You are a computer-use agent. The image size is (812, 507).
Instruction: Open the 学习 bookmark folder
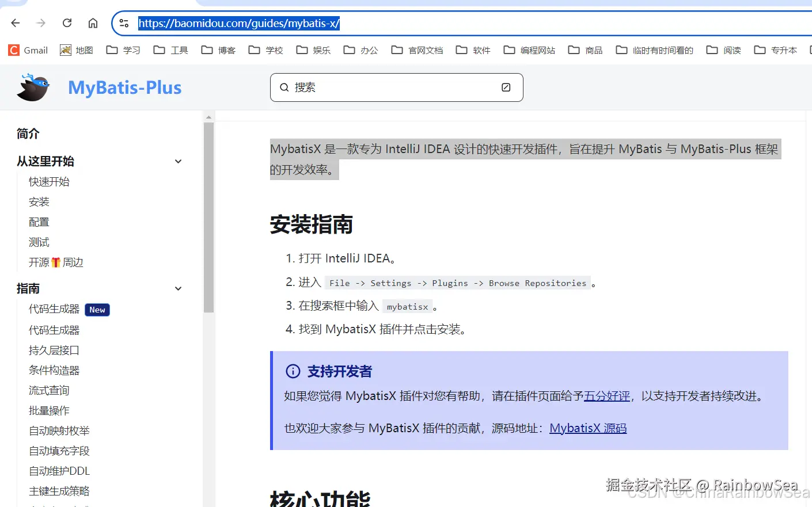click(123, 50)
